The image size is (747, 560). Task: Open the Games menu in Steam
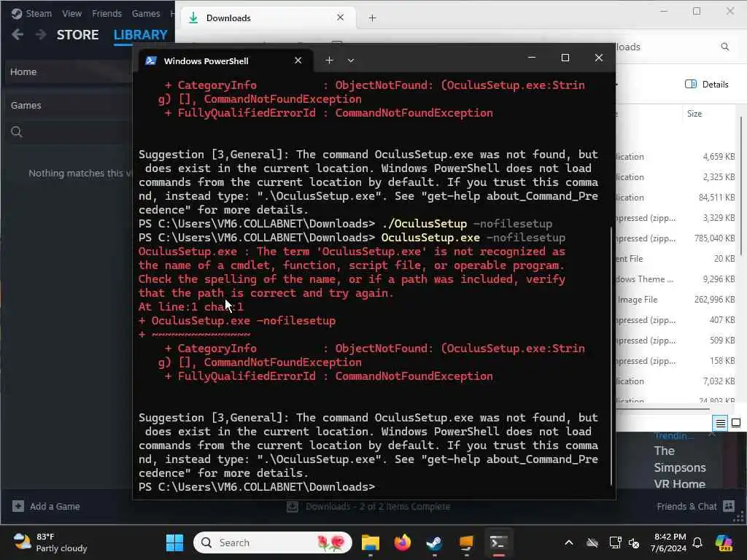pyautogui.click(x=146, y=13)
